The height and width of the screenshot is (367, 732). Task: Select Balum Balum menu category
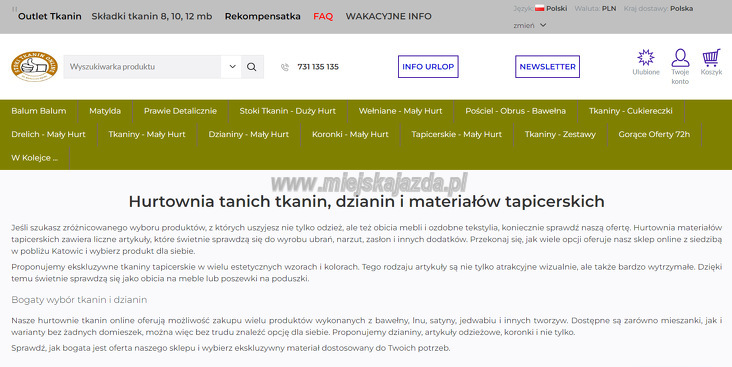(x=39, y=111)
